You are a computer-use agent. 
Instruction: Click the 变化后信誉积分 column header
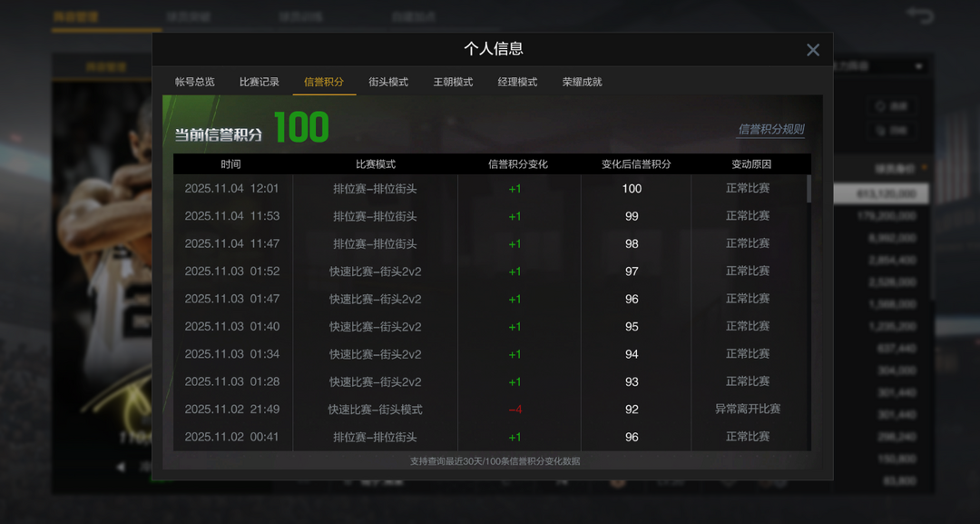click(636, 163)
